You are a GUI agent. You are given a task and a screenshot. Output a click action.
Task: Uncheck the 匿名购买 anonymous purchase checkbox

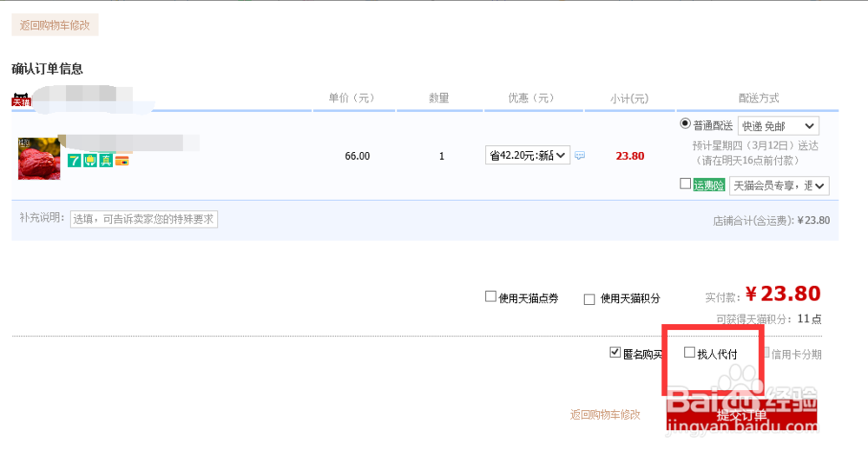pyautogui.click(x=615, y=353)
